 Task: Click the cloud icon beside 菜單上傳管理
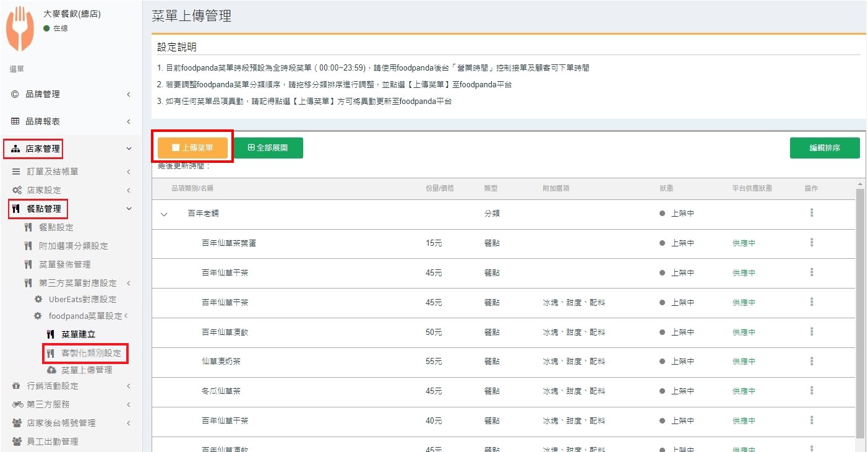click(51, 370)
